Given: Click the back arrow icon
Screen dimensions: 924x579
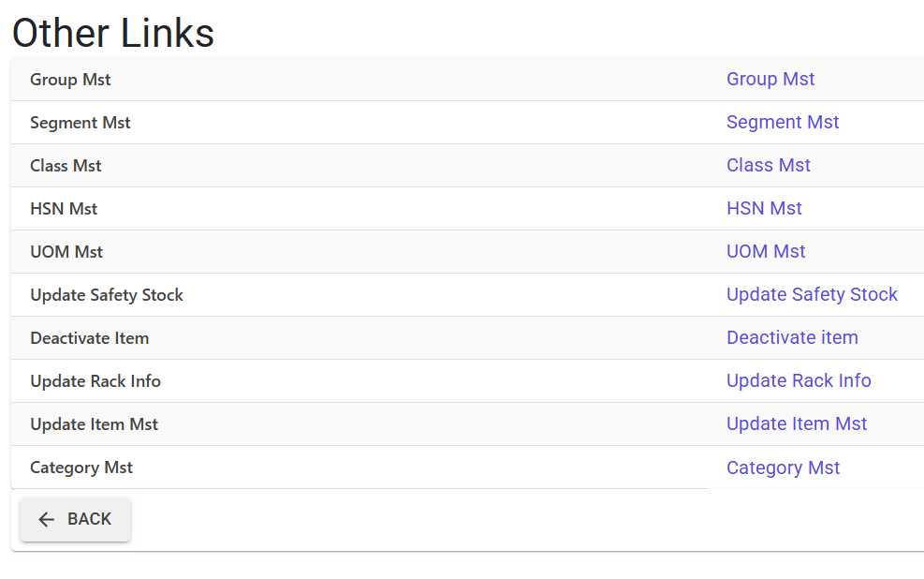Looking at the screenshot, I should point(46,519).
